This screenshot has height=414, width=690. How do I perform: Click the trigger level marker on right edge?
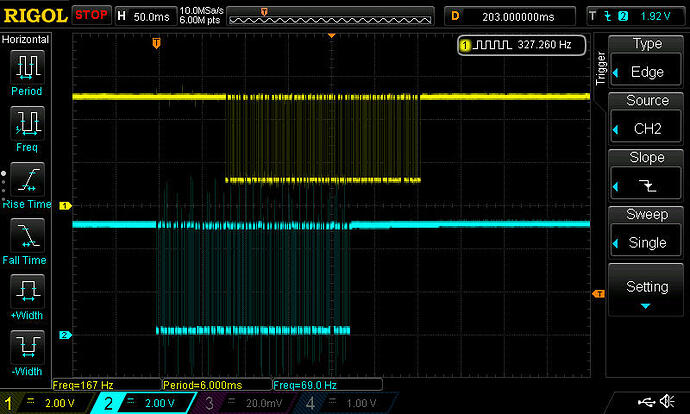(x=598, y=293)
